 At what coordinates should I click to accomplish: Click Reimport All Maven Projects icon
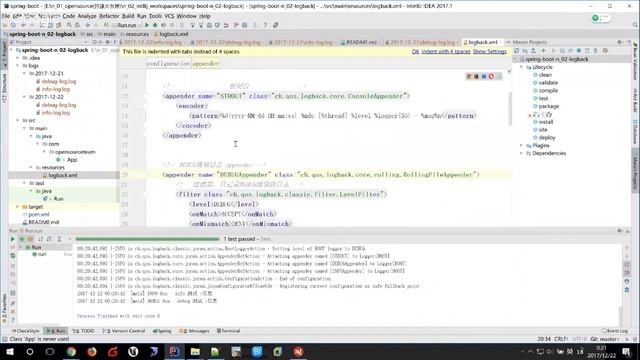tap(517, 51)
